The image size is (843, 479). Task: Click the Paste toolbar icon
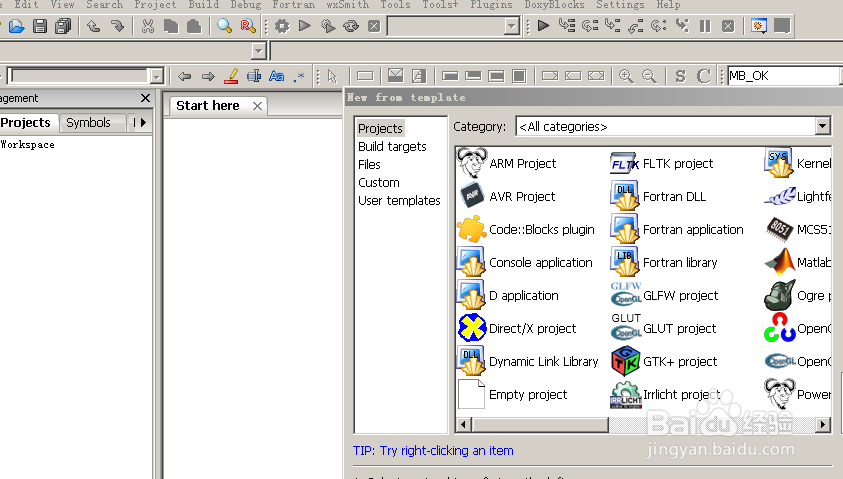(x=194, y=26)
